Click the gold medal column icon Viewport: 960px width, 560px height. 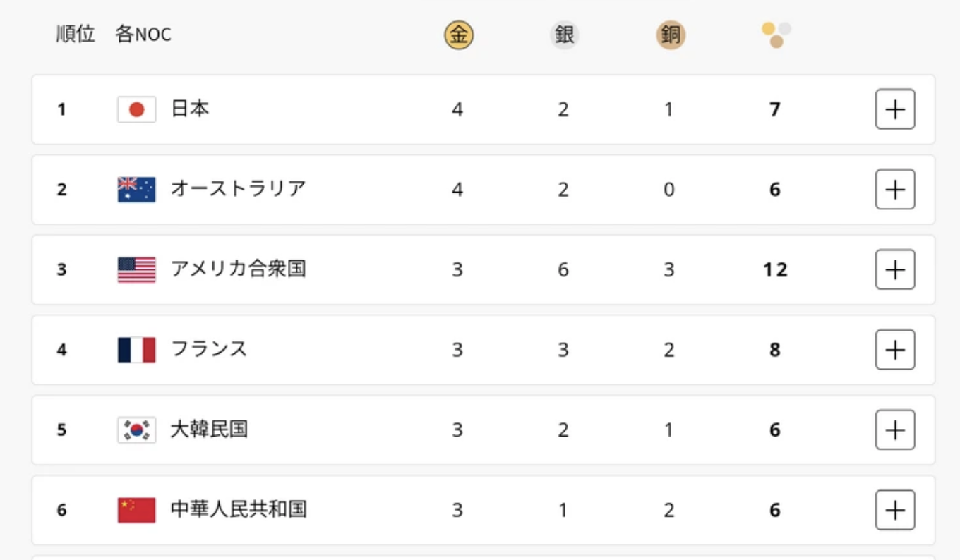(458, 35)
